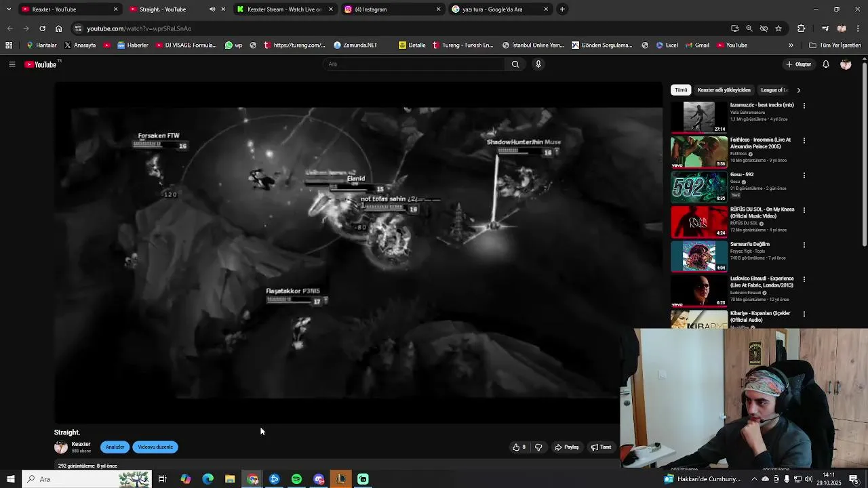
Task: Open options for Gosu - 592 video
Action: [804, 175]
